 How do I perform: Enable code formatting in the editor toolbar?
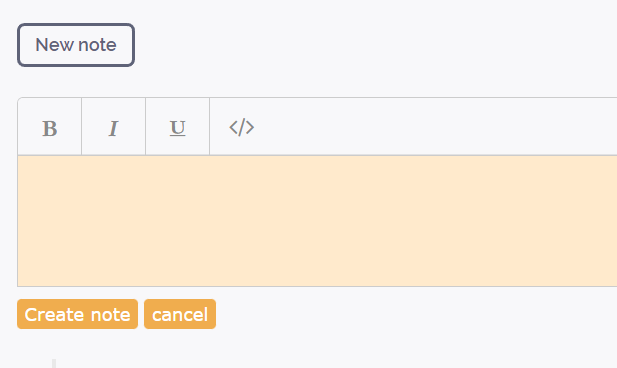point(242,127)
